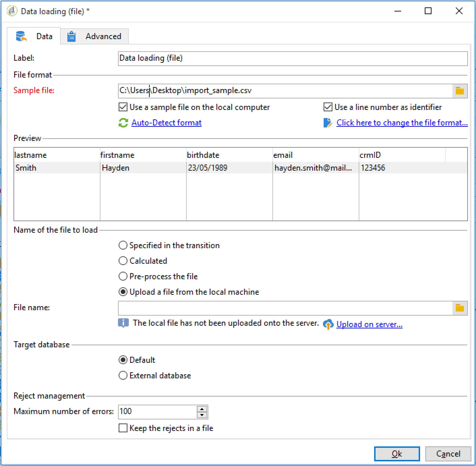This screenshot has width=476, height=466.
Task: Select the Calculated radio option
Action: [x=123, y=261]
